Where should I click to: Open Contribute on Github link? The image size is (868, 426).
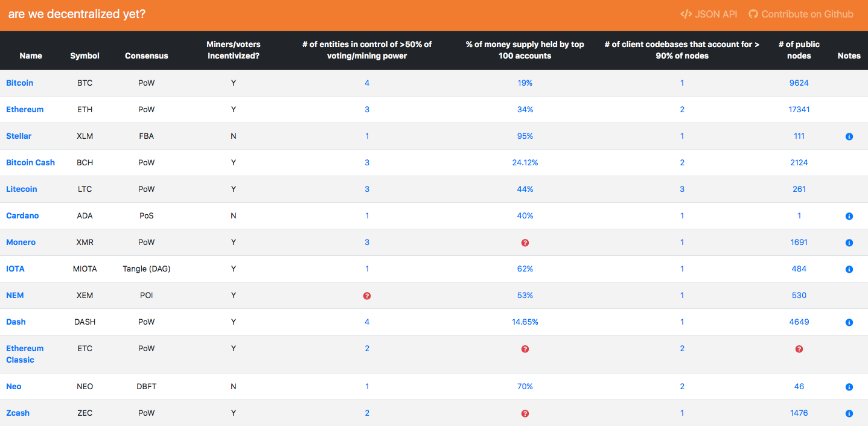[x=801, y=14]
